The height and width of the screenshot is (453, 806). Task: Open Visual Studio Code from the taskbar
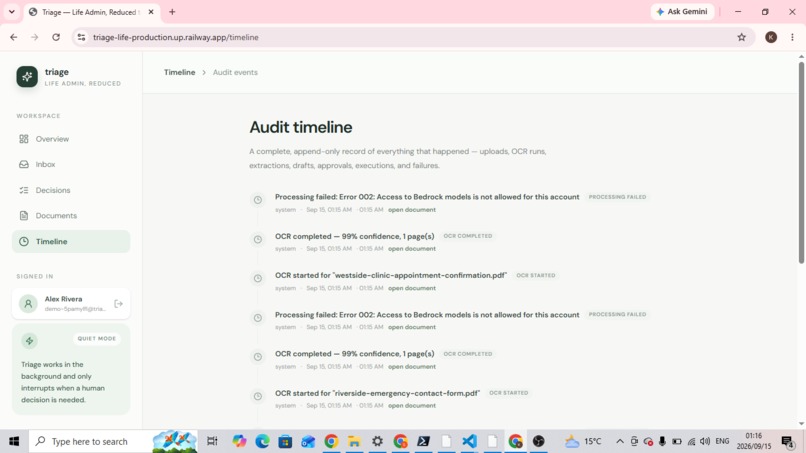click(x=469, y=441)
